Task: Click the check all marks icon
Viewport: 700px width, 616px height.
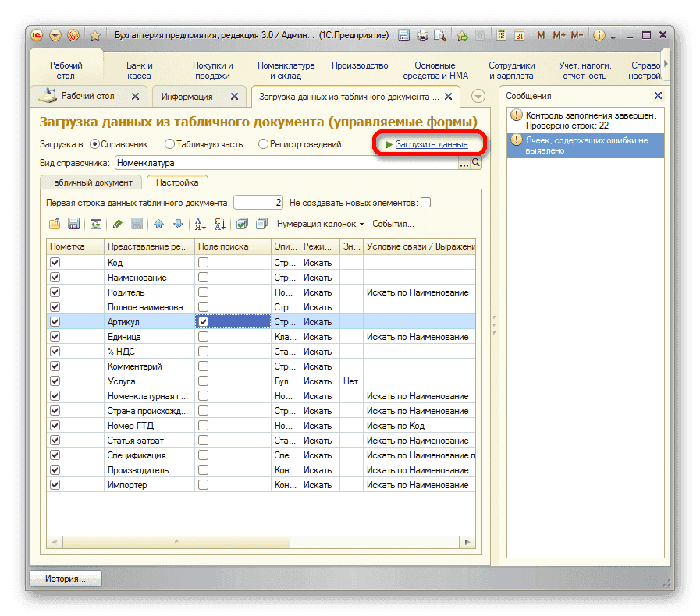Action: point(242,224)
